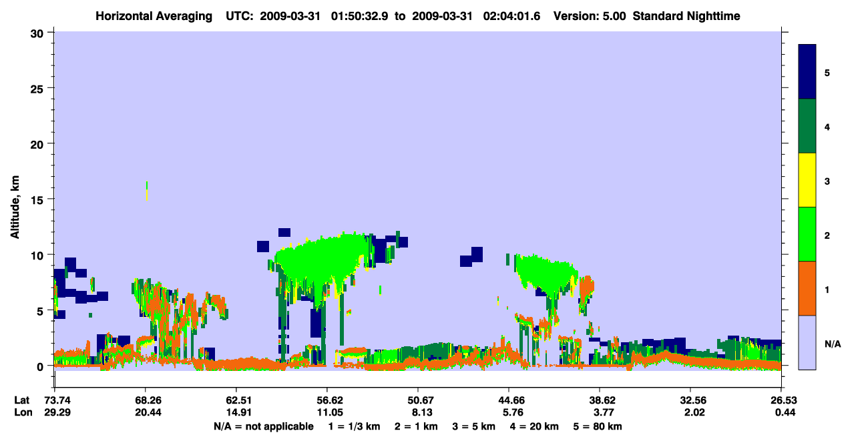
Task: Click the start time '01:50:32.9' in title
Action: pyautogui.click(x=361, y=15)
